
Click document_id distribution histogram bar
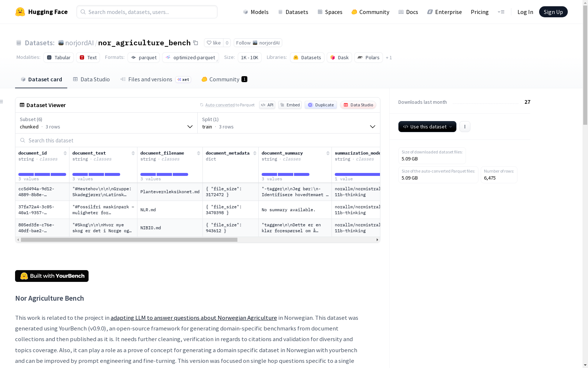tap(42, 174)
